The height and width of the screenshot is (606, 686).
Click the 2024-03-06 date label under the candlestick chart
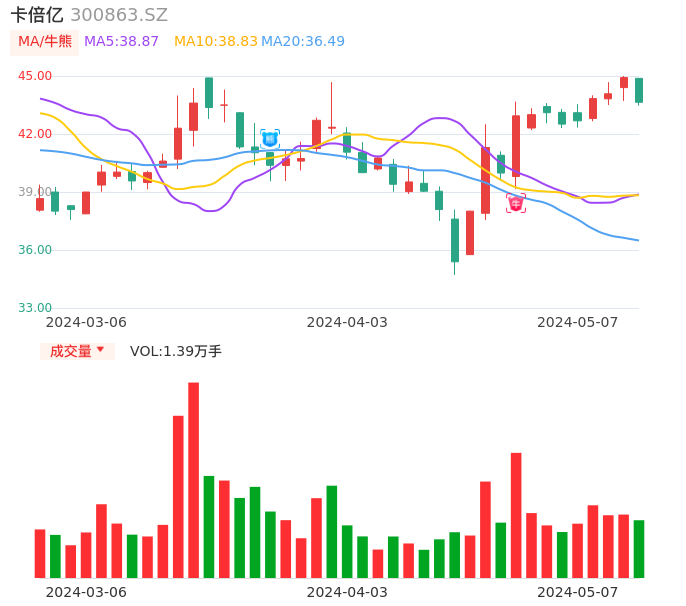point(87,322)
